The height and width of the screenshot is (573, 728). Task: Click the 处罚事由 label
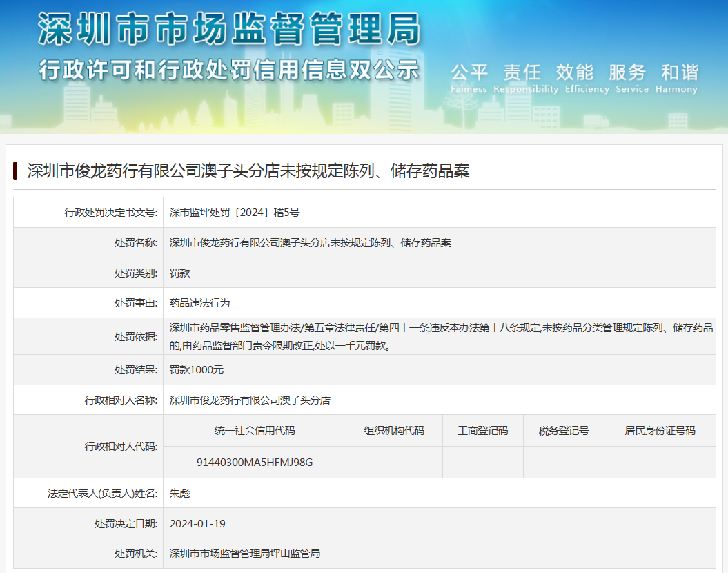tap(136, 303)
